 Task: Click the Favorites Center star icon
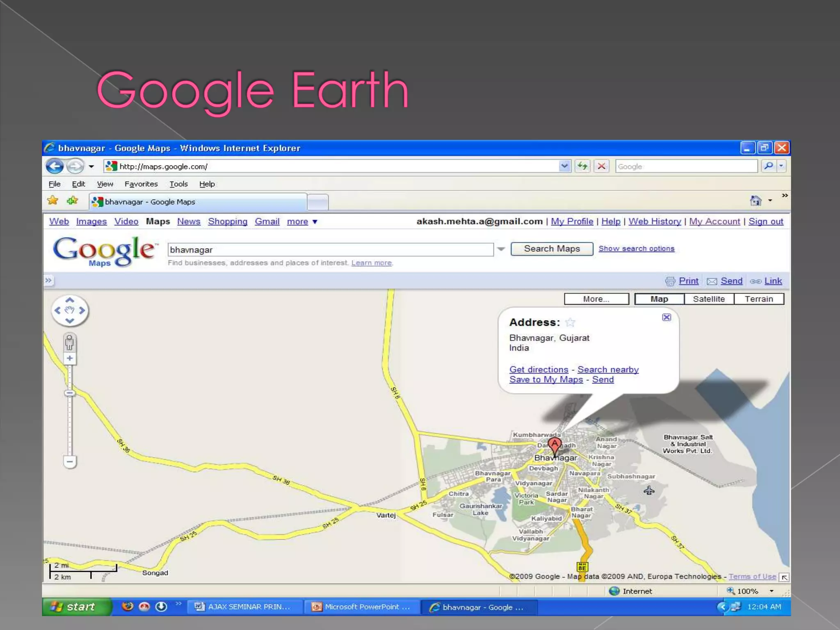pyautogui.click(x=53, y=201)
